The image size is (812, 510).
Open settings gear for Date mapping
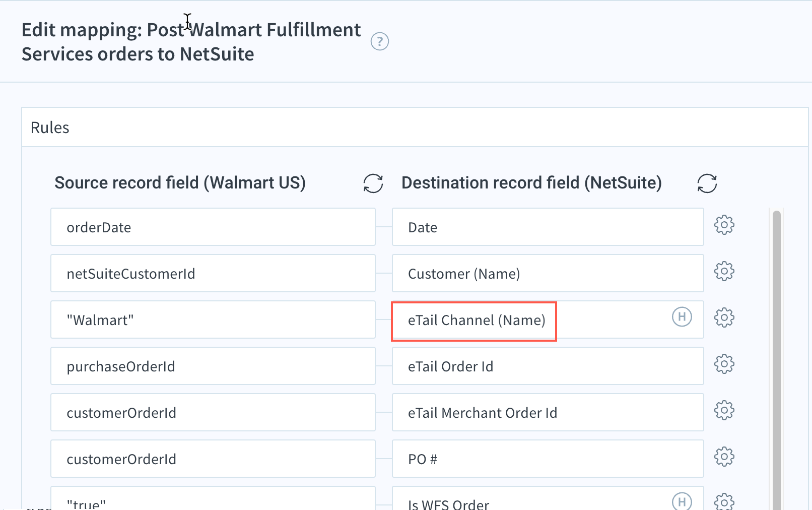pos(724,225)
